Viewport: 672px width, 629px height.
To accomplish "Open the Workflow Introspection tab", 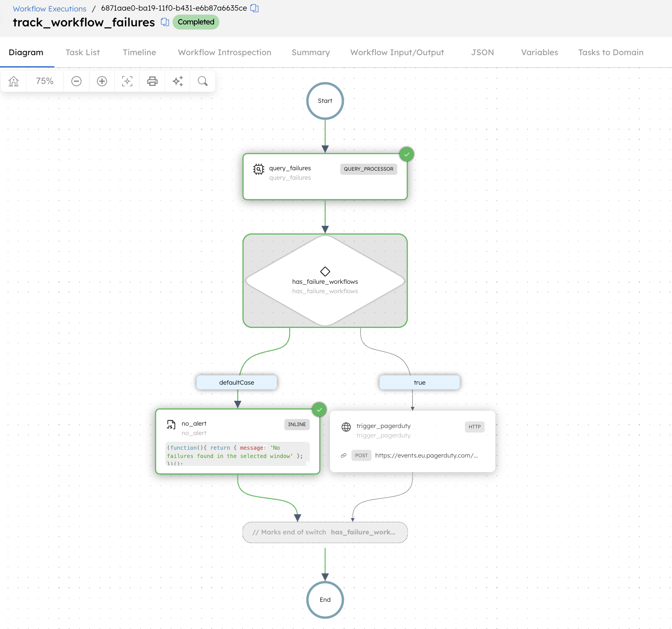I will click(x=225, y=52).
